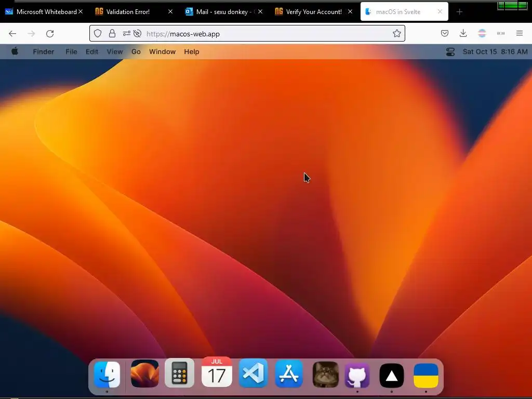532x399 pixels.
Task: Open the Downloads panel
Action: [463, 33]
